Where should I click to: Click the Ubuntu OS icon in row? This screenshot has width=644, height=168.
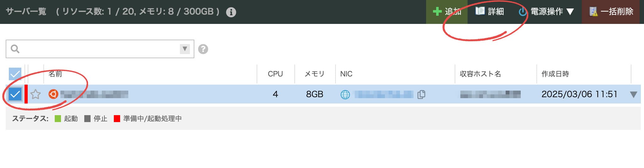53,94
